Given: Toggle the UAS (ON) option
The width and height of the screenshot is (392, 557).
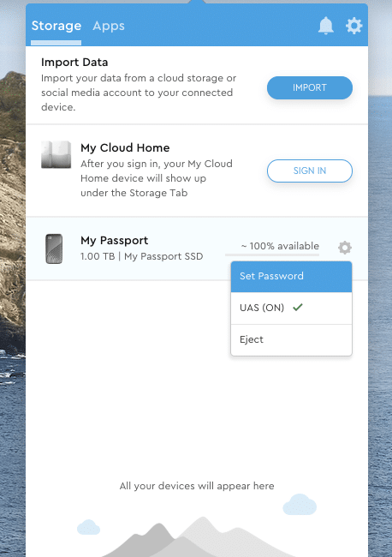Looking at the screenshot, I should tap(291, 308).
